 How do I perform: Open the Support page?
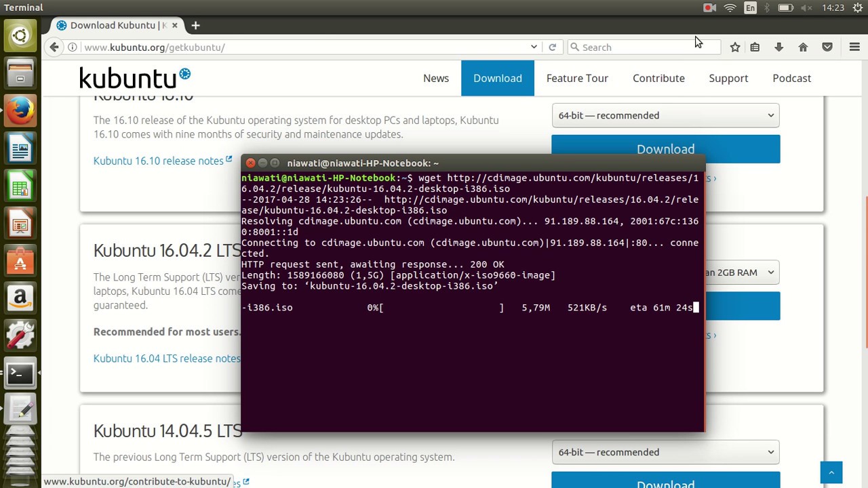[x=728, y=78]
